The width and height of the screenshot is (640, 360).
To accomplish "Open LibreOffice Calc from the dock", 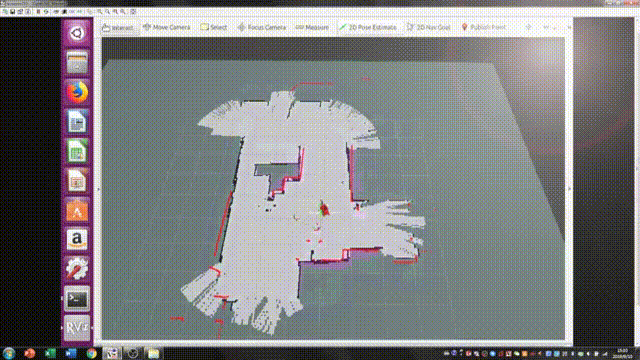I will 77,151.
